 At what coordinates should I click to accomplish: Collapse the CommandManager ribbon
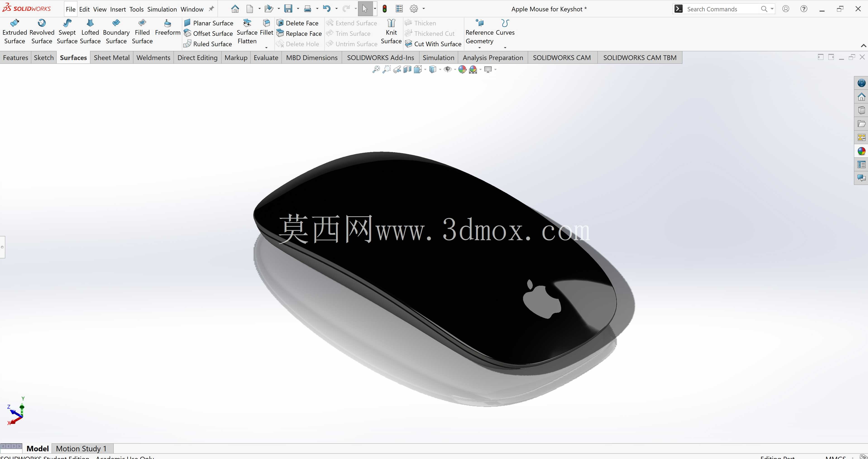click(863, 46)
